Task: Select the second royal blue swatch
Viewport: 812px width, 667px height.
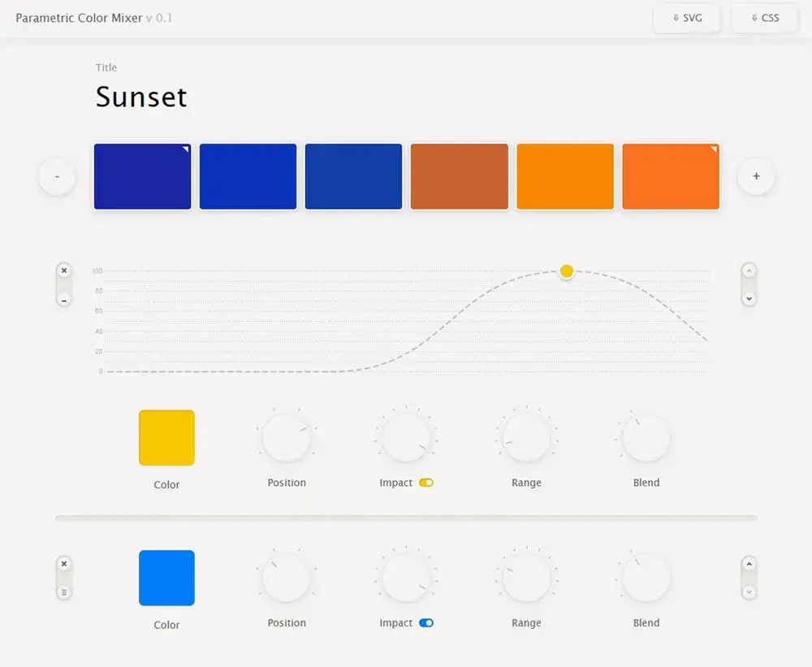Action: 248,176
